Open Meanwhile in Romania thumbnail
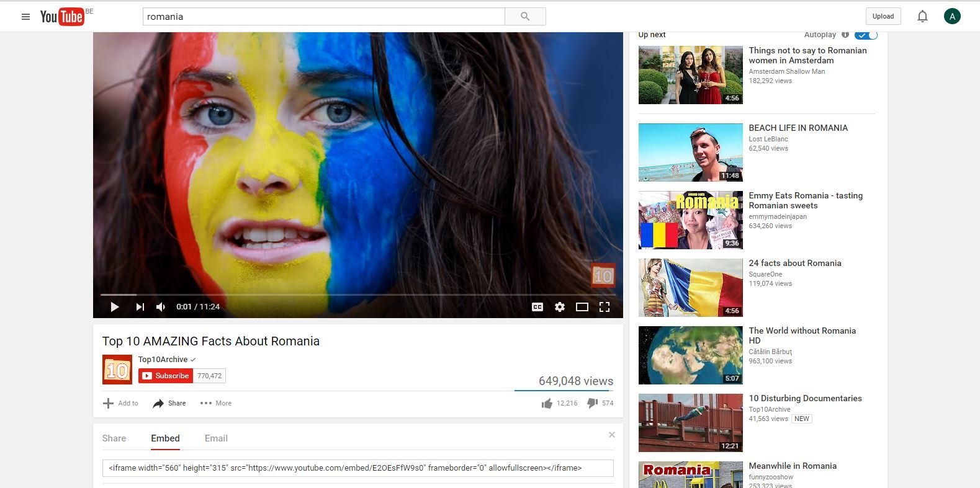 [x=690, y=475]
